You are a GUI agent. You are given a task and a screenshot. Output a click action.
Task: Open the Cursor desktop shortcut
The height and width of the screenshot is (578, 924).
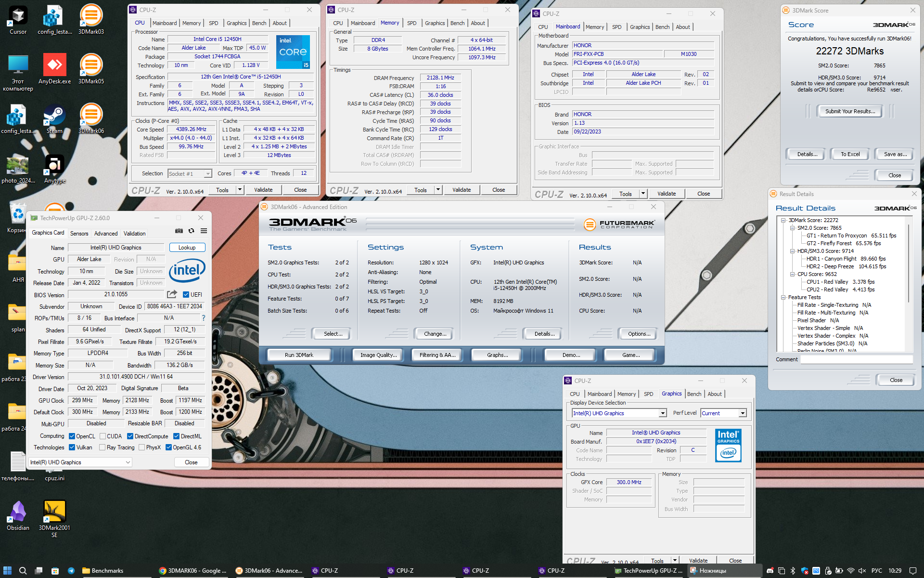pos(18,20)
